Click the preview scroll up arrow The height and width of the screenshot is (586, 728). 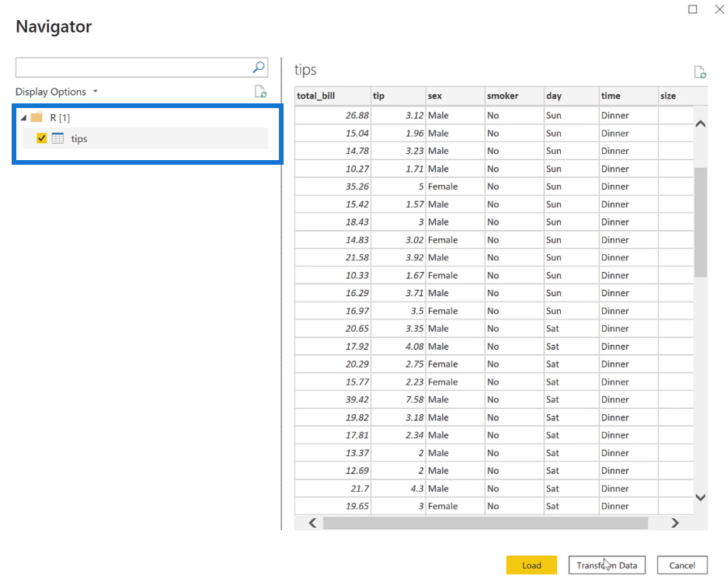(x=701, y=124)
